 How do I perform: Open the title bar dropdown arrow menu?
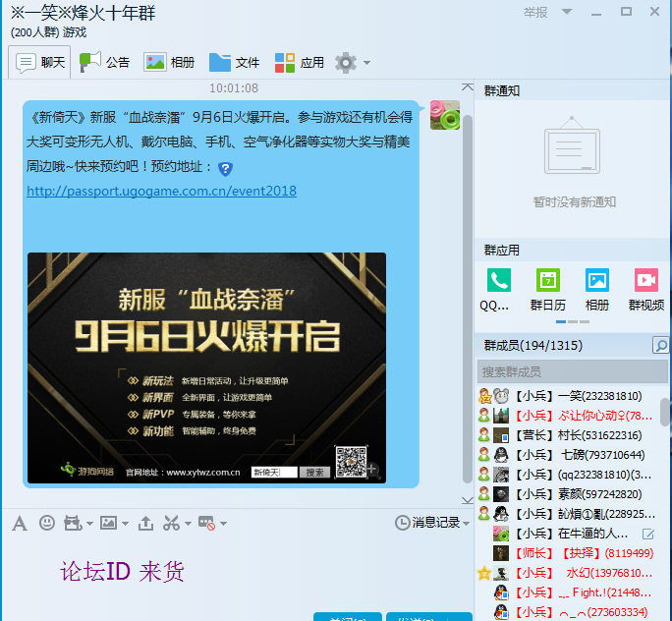(567, 12)
